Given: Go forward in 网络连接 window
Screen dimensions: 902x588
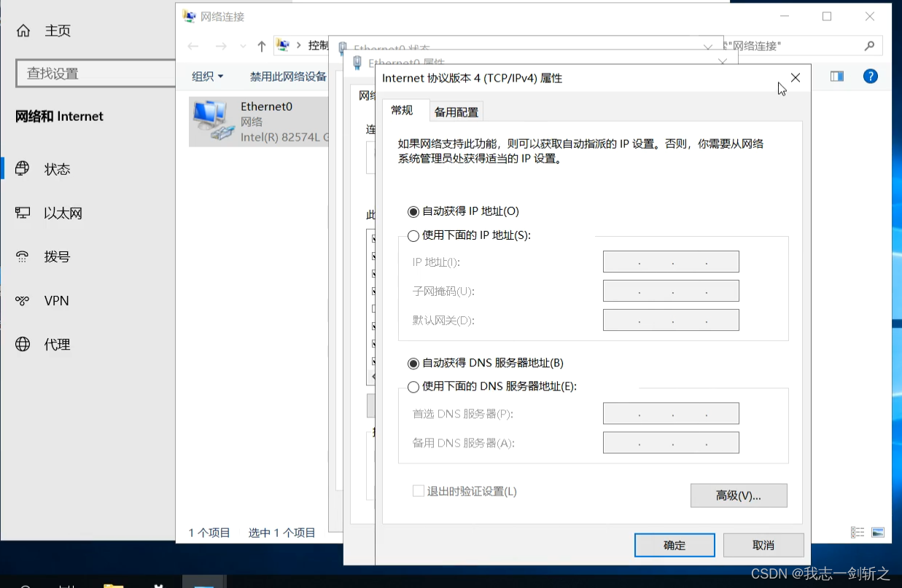Looking at the screenshot, I should point(221,46).
